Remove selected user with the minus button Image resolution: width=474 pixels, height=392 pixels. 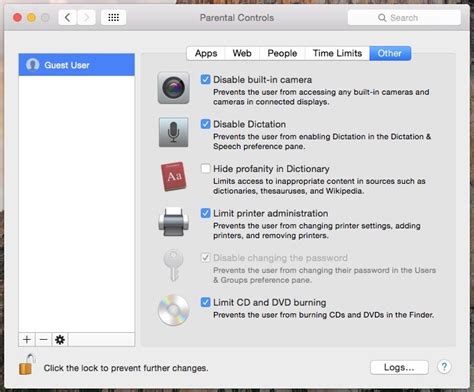pyautogui.click(x=43, y=340)
